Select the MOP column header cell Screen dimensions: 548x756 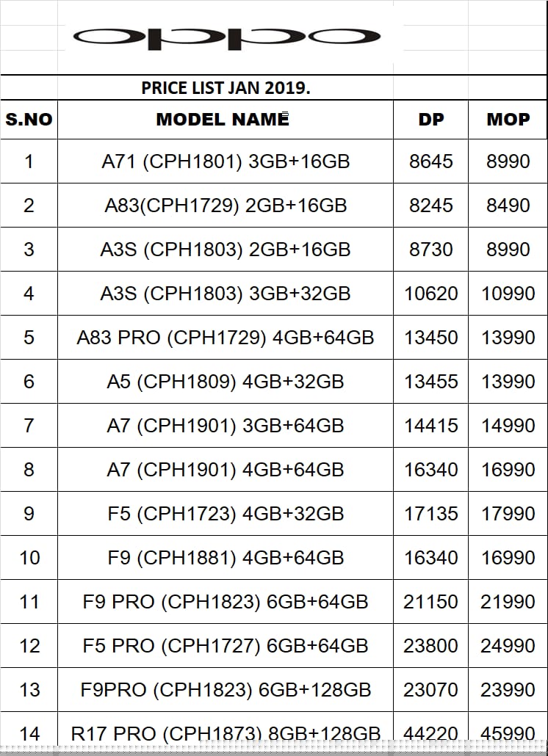(x=508, y=120)
